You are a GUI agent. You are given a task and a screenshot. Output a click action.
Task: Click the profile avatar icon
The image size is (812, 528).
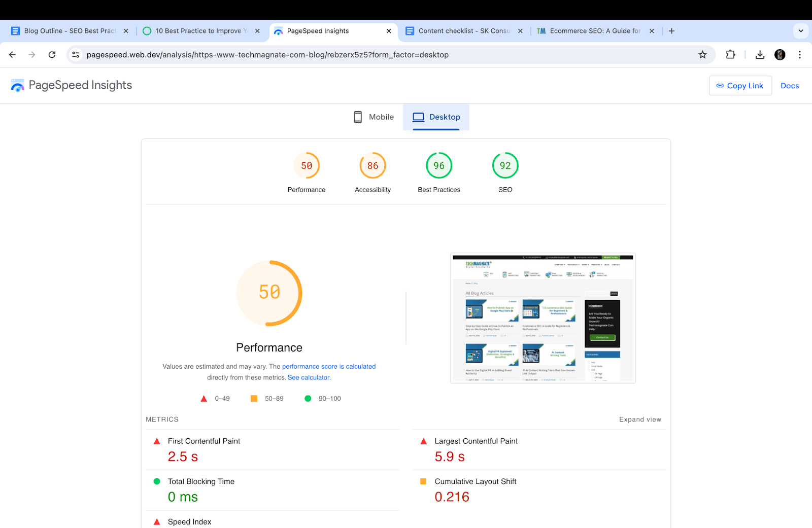click(x=780, y=55)
